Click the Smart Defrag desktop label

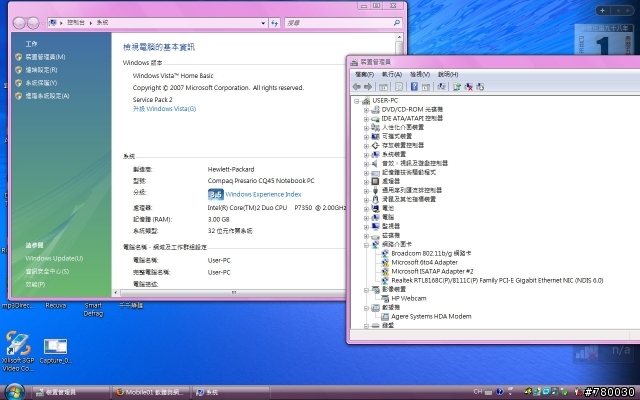[x=93, y=310]
